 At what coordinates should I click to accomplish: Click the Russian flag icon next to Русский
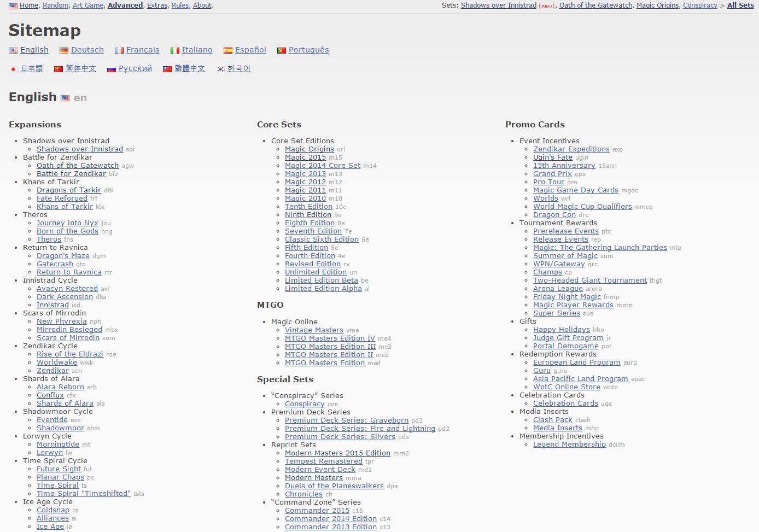click(112, 69)
